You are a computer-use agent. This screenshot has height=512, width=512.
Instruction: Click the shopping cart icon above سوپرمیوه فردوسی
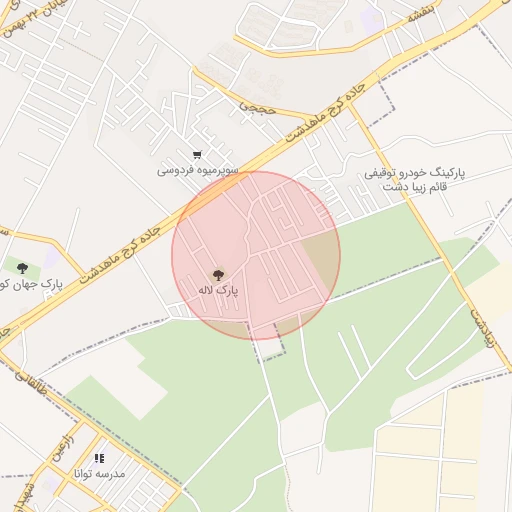[197, 155]
